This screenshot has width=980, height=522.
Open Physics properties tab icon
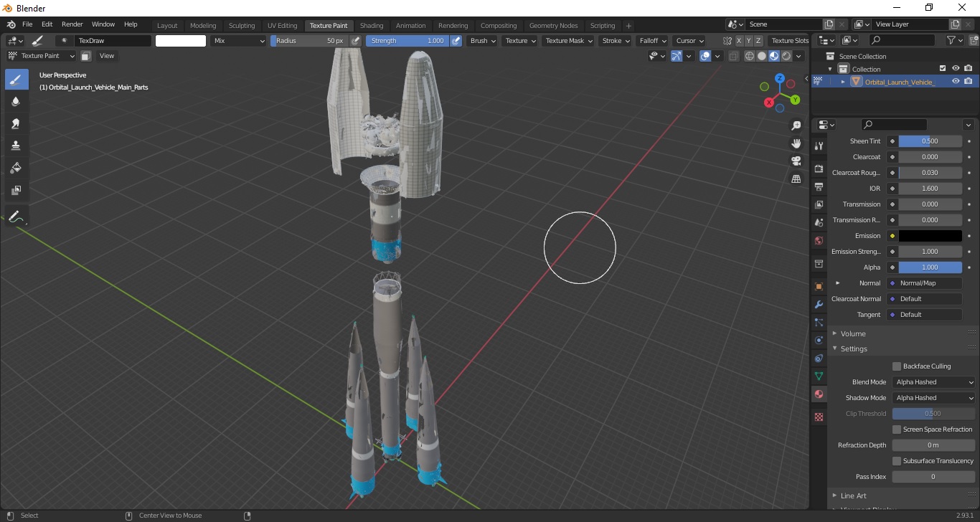pos(819,340)
